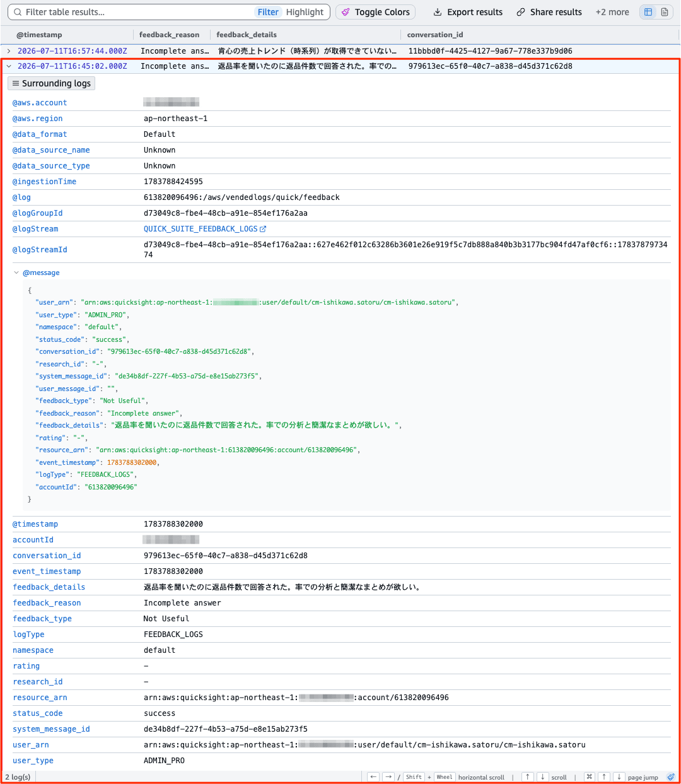Image resolution: width=681 pixels, height=784 pixels.
Task: Collapse the 16:45:02 log row
Action: [x=9, y=66]
